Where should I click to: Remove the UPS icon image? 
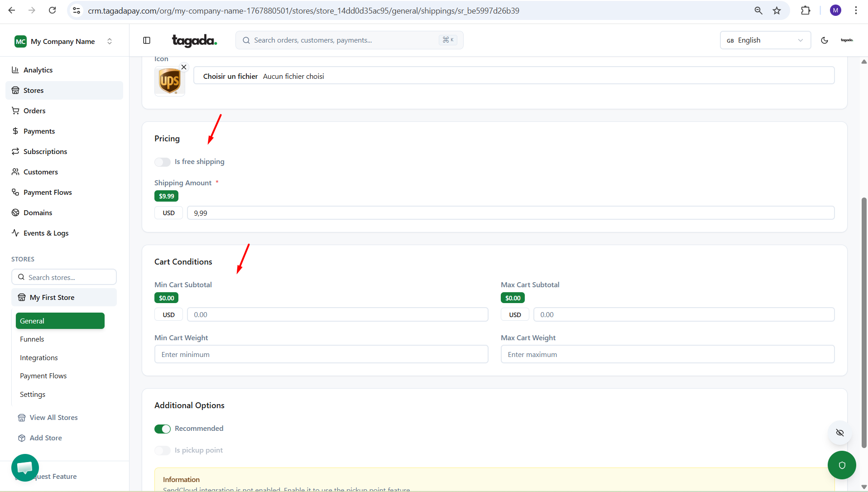[184, 67]
